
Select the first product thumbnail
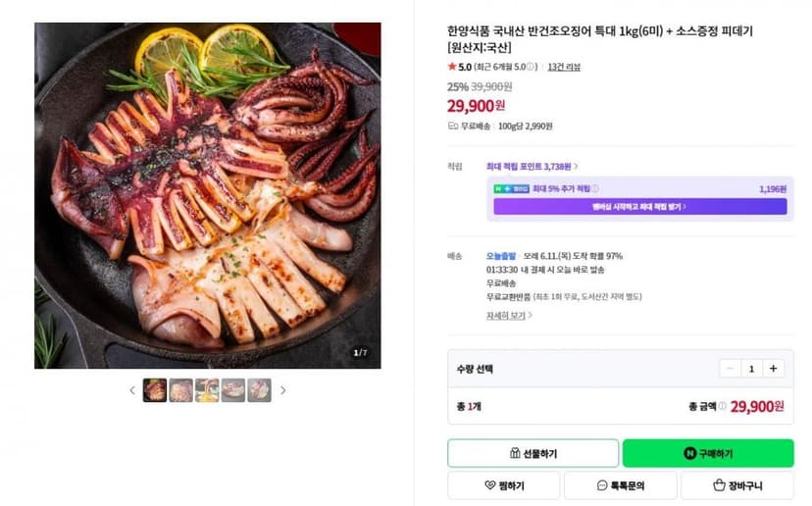click(x=155, y=390)
